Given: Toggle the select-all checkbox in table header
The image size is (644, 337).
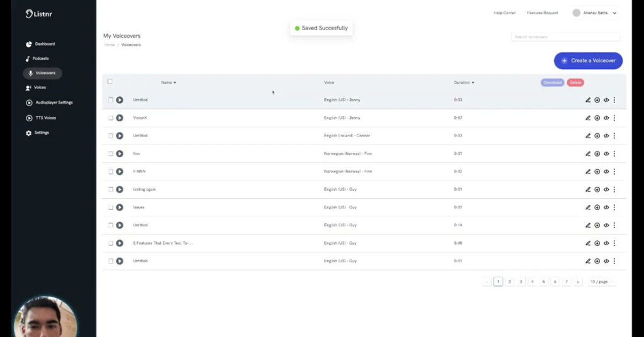Looking at the screenshot, I should [110, 82].
